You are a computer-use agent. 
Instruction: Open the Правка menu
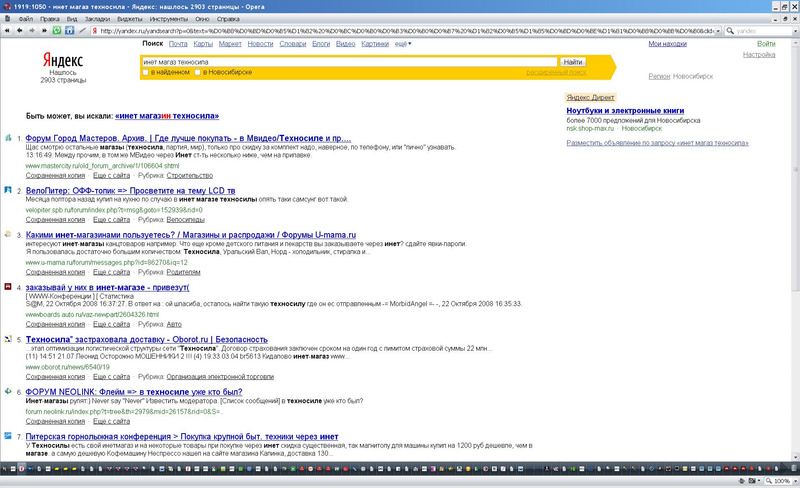[49, 19]
